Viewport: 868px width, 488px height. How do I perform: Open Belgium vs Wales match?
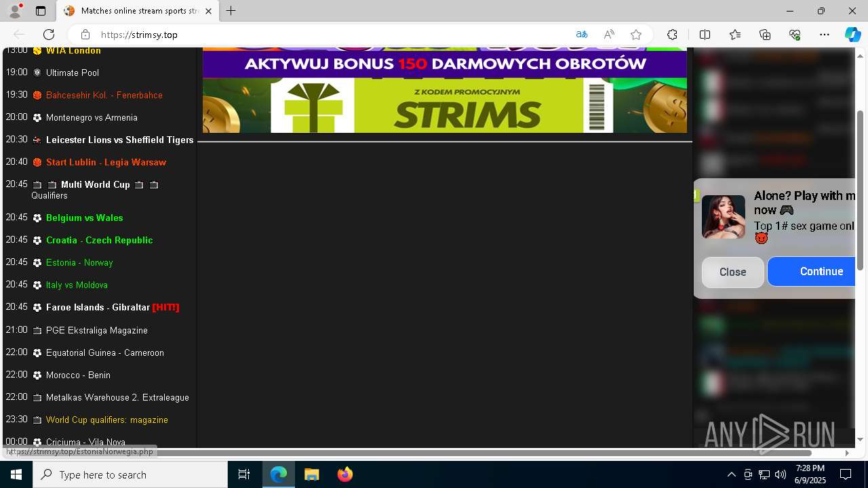85,218
